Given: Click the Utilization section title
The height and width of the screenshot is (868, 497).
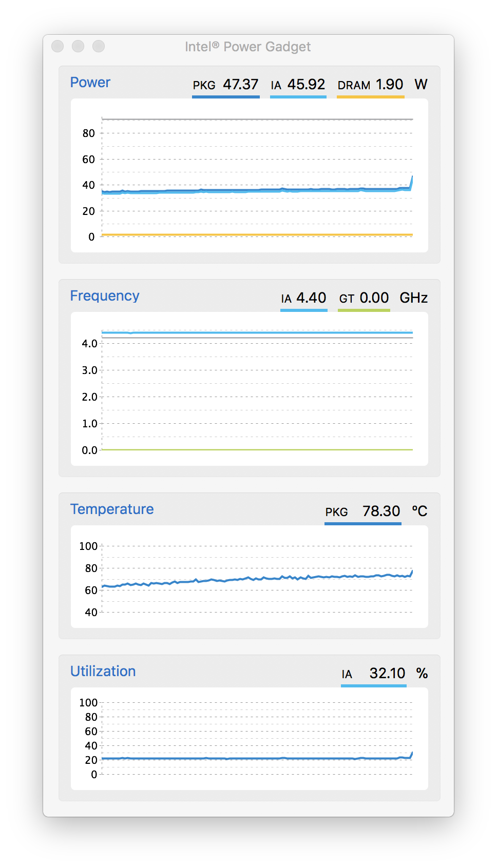Looking at the screenshot, I should 103,672.
